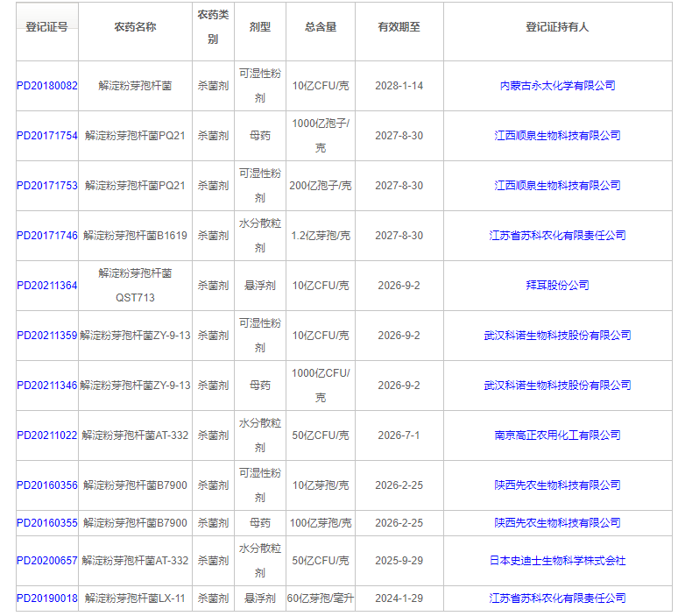Viewport: 678px width, 616px height.
Task: Open 武汉科诺生物科技股份有限公司 link in PD20211346 row
Action: [557, 386]
